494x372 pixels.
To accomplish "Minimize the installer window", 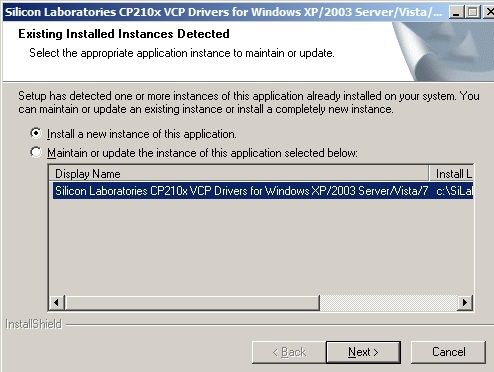I will coord(455,12).
